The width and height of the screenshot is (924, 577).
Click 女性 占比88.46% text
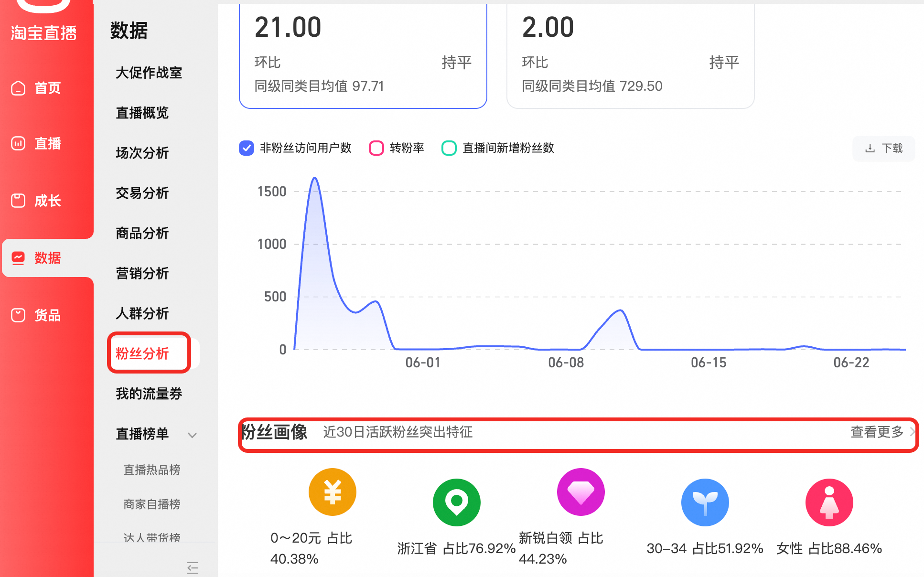829,548
